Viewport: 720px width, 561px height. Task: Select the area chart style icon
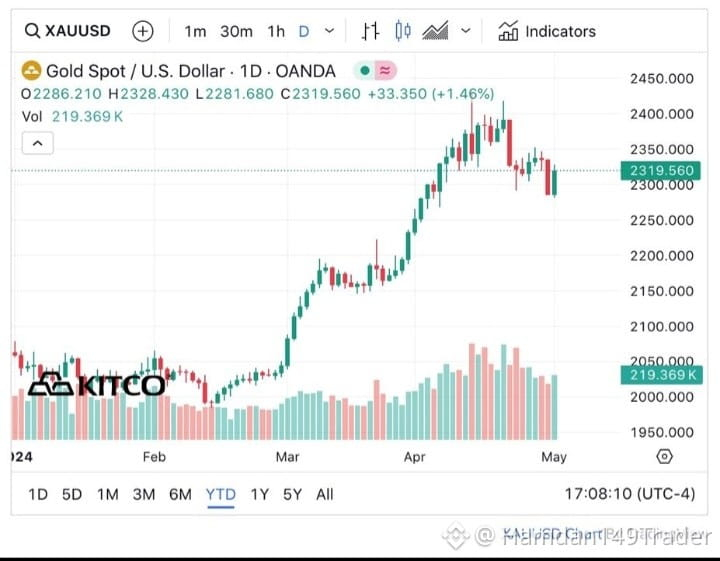(435, 31)
